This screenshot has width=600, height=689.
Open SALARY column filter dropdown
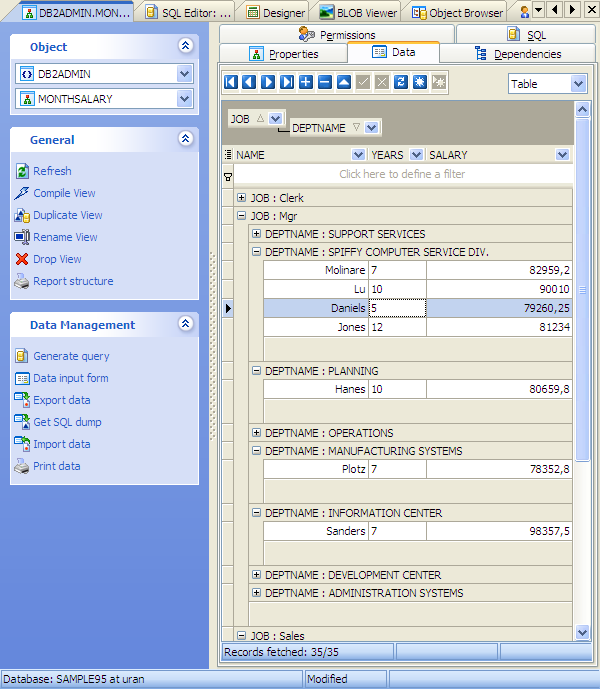562,155
